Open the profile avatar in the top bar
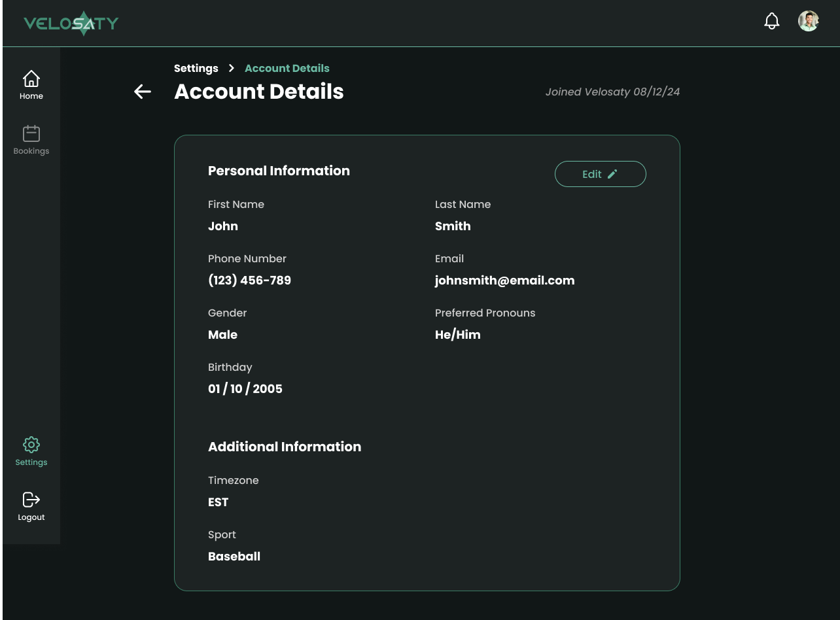This screenshot has width=840, height=620. [809, 20]
